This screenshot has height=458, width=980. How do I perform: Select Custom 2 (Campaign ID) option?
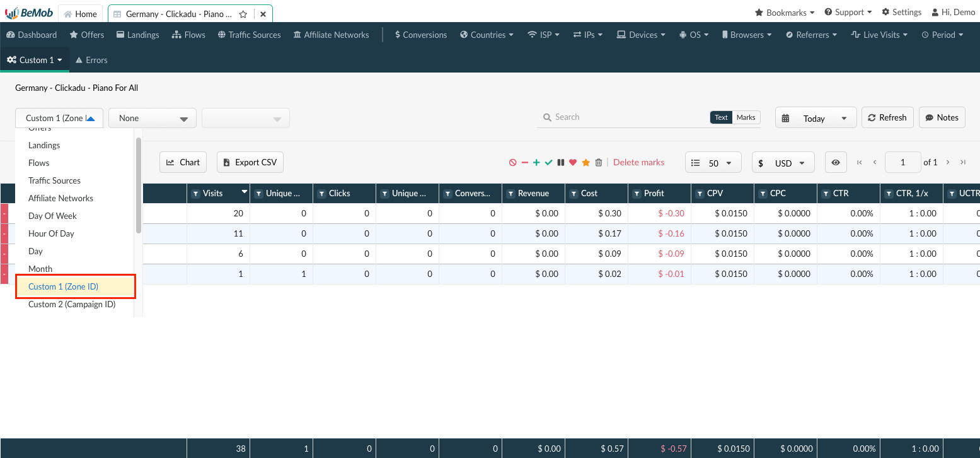tap(72, 304)
